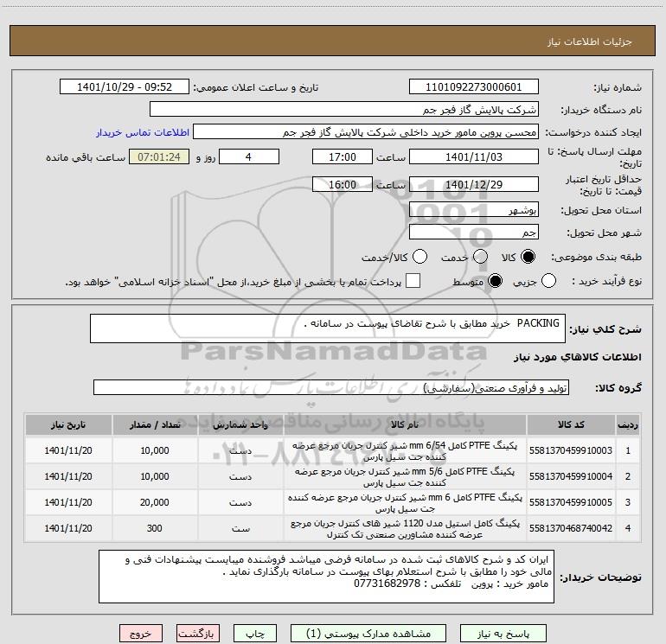Click the چاپ print button

pyautogui.click(x=255, y=634)
